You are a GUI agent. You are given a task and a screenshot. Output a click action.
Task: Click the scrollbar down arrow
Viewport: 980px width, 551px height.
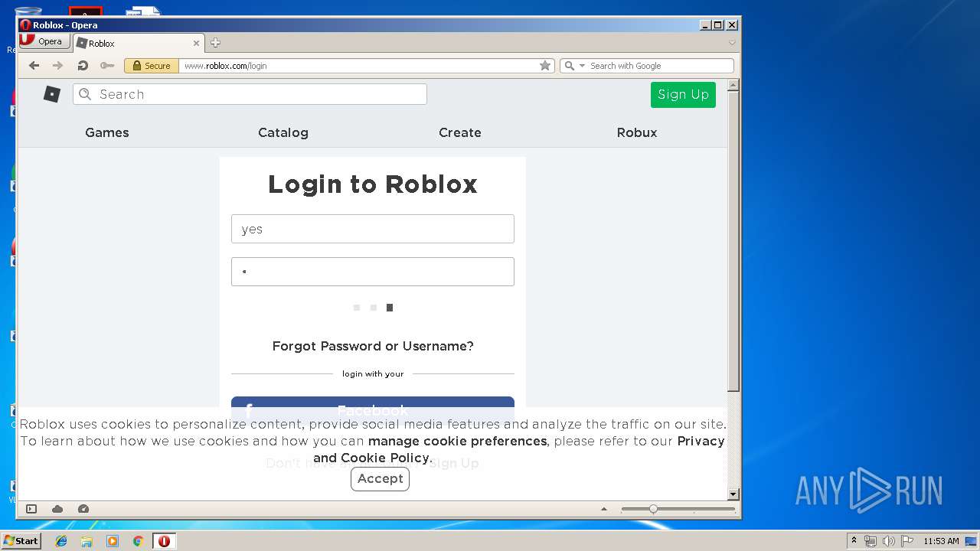click(x=733, y=494)
